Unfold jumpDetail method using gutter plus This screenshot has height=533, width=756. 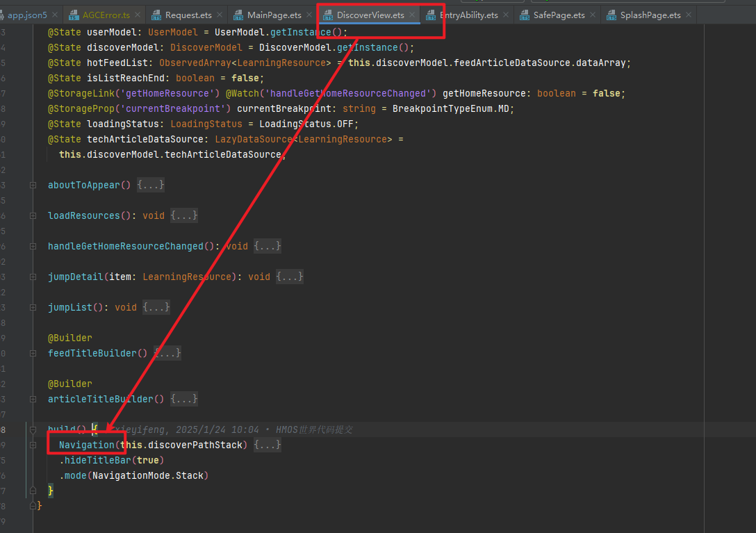pyautogui.click(x=33, y=277)
